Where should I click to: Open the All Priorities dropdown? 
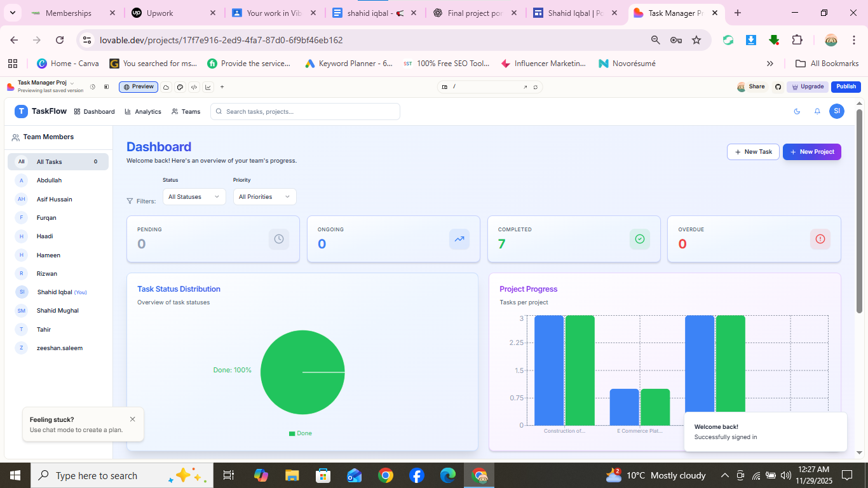click(264, 196)
